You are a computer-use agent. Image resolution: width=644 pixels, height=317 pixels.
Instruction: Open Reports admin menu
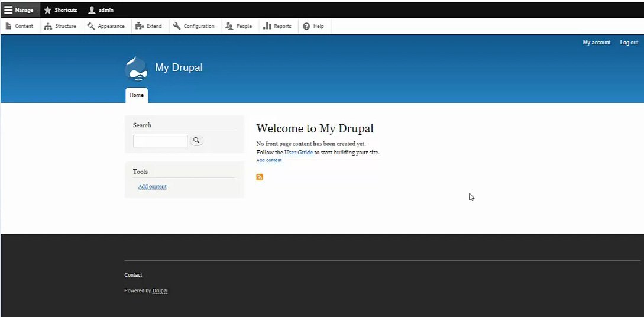(277, 26)
